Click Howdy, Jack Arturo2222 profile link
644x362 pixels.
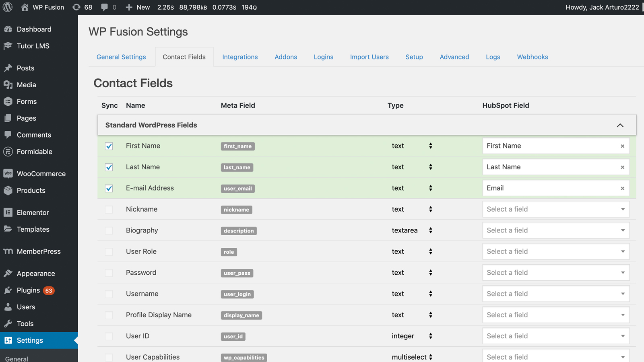point(602,7)
